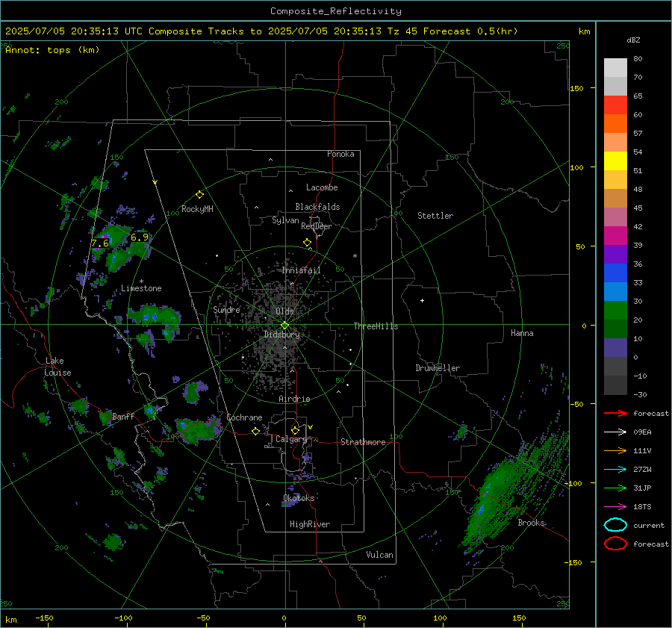Click the cyan 27ZW arrow icon
The height and width of the screenshot is (628, 672).
[615, 470]
